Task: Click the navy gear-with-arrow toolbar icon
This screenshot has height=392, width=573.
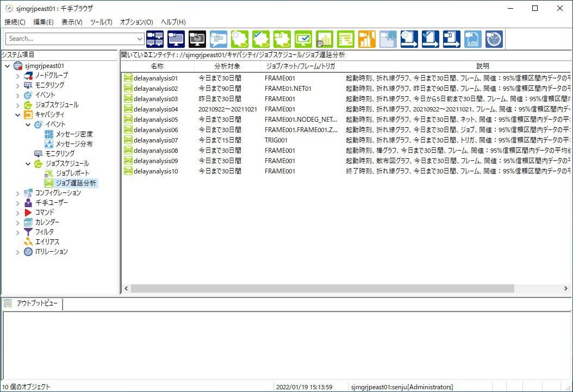Action: (x=409, y=39)
